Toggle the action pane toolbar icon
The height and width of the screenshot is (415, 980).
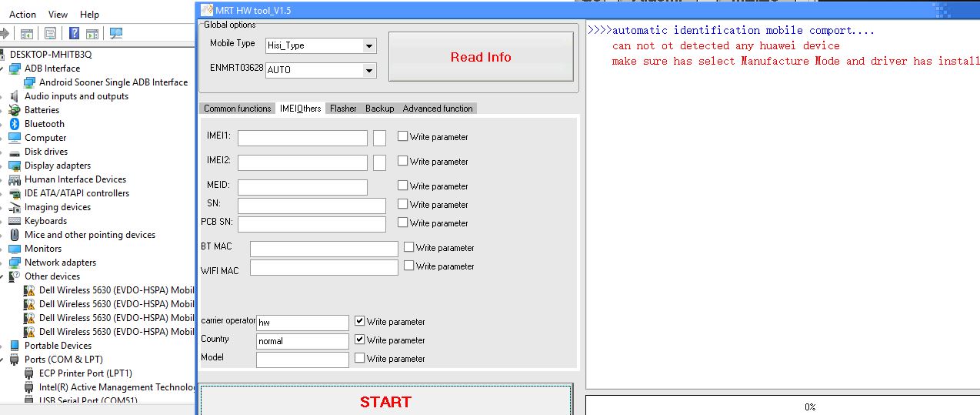pyautogui.click(x=92, y=34)
